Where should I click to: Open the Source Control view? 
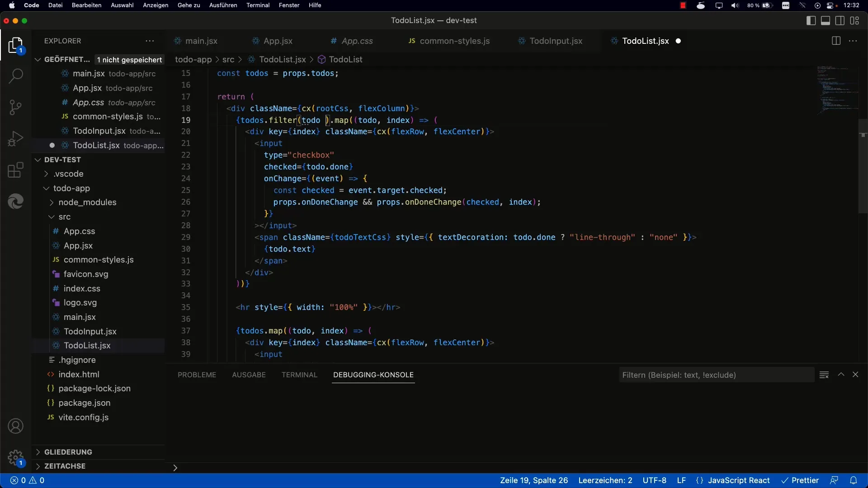(15, 107)
